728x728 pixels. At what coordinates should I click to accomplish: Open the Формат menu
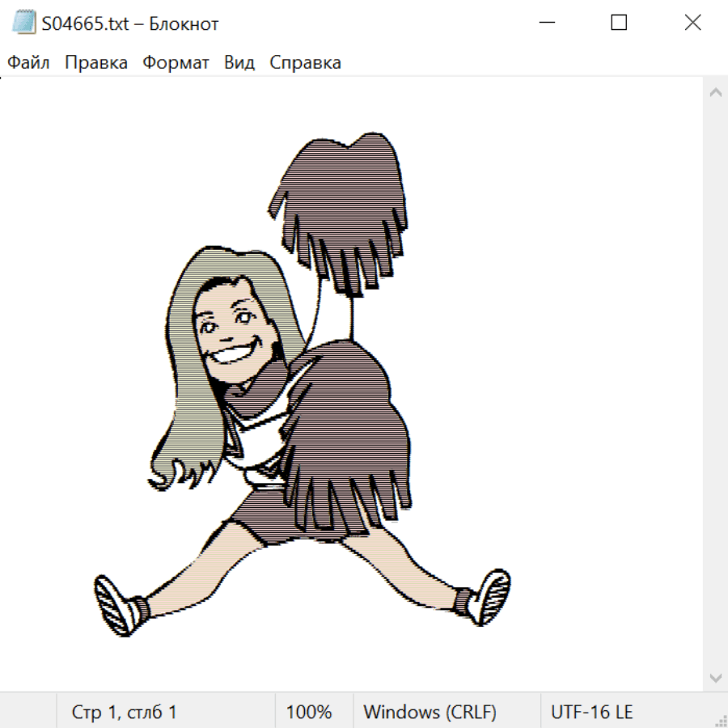click(176, 63)
